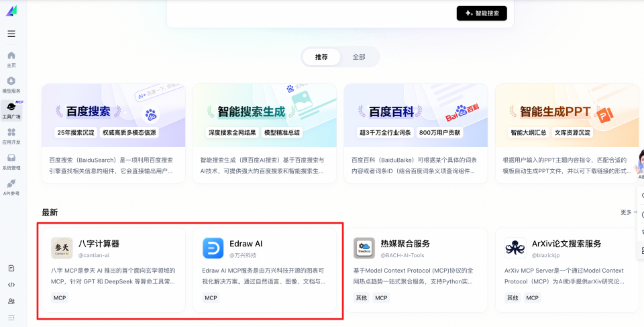
Task: Open the 八字计算器 MCP card
Action: pyautogui.click(x=113, y=270)
